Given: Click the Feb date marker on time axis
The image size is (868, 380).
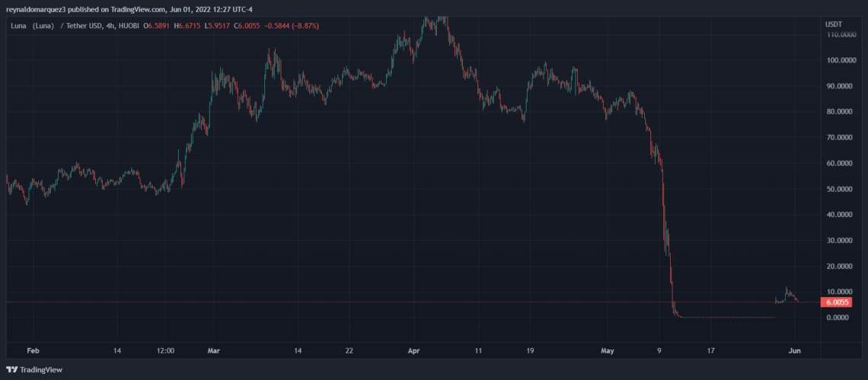Looking at the screenshot, I should tap(33, 351).
